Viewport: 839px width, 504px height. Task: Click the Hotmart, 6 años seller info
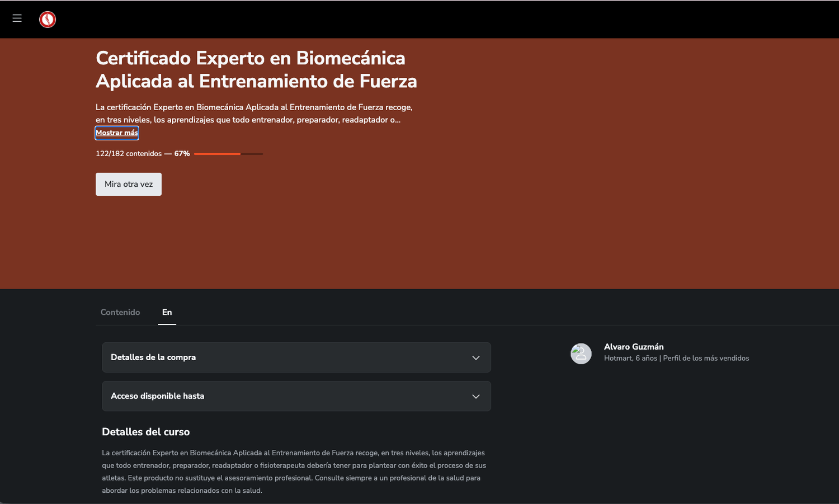tap(630, 358)
